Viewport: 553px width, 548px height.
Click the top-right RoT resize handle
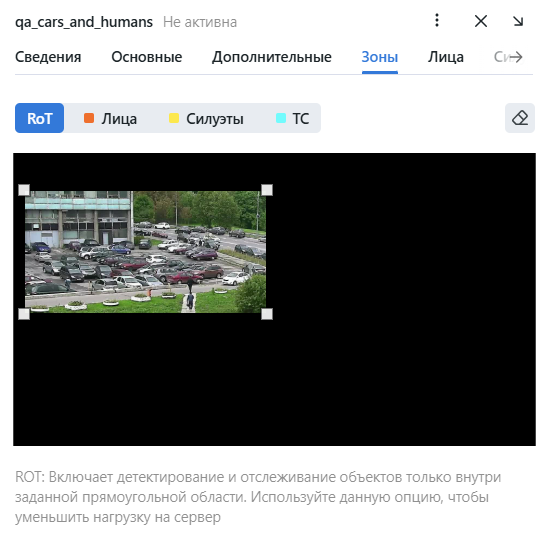(267, 190)
